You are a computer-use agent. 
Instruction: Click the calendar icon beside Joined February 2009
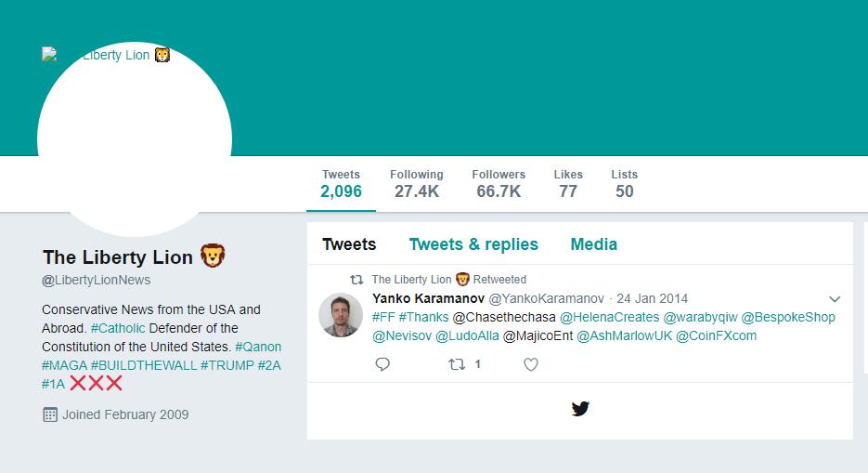[x=50, y=414]
